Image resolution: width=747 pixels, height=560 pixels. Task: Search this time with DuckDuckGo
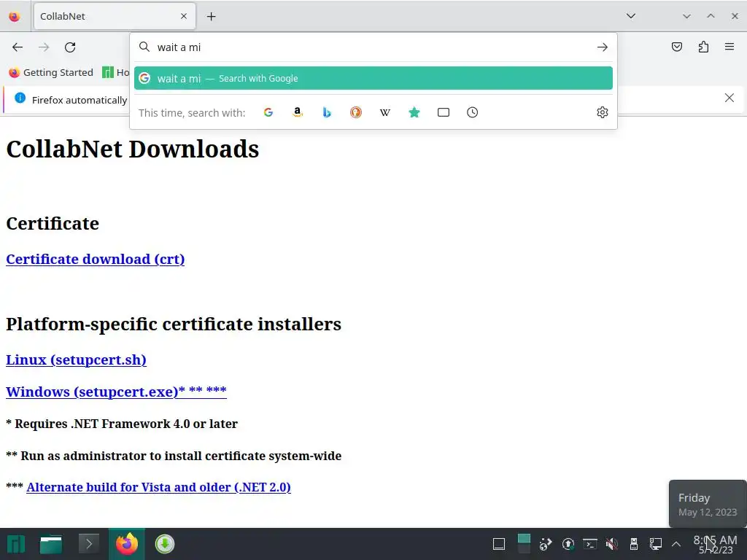coord(356,112)
